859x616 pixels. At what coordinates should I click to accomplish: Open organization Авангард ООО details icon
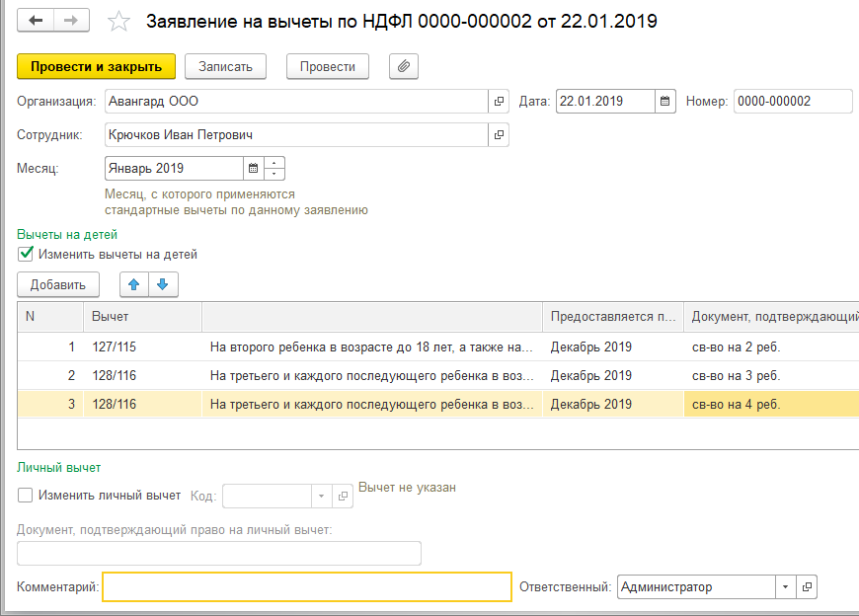pos(499,101)
